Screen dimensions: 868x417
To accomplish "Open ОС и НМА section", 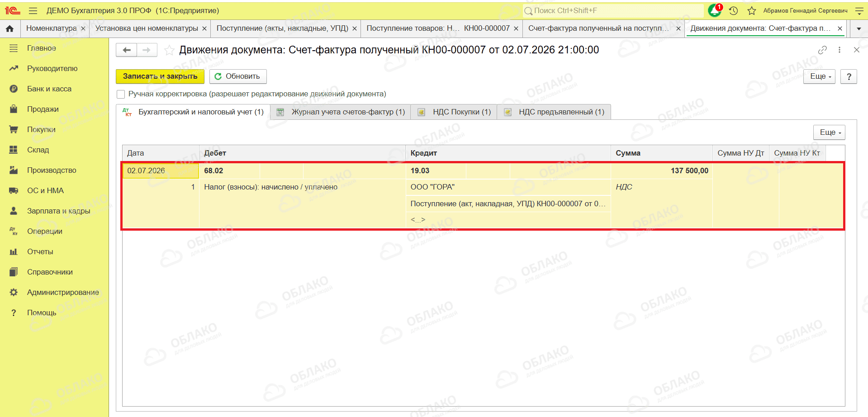I will point(45,190).
